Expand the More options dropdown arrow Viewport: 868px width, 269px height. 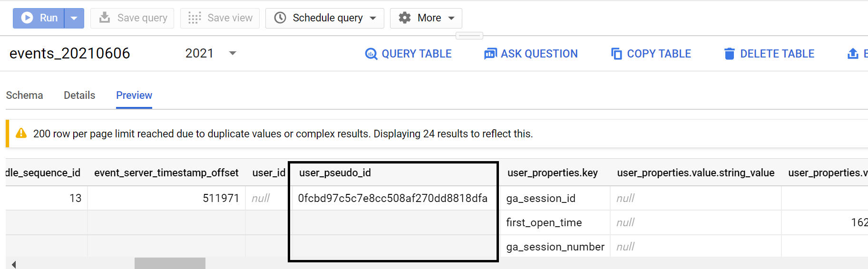[451, 18]
